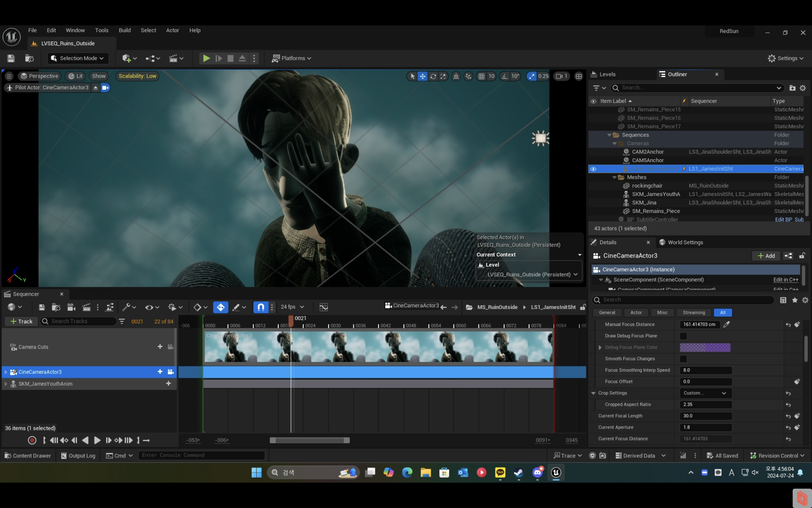Open the camera speed setting in viewport

(x=561, y=76)
